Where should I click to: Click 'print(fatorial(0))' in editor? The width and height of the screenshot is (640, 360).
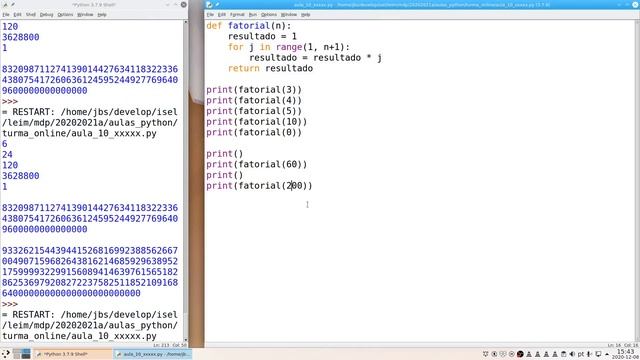254,132
